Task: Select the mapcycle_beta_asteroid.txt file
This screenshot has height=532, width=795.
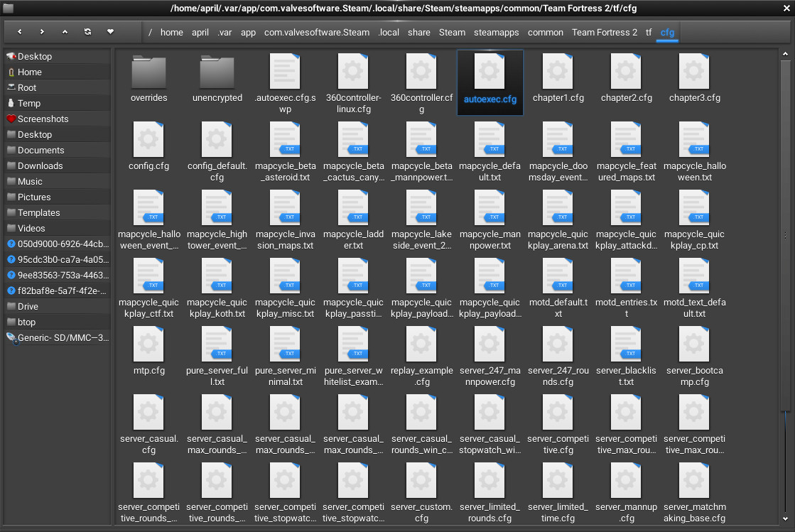Action: 285,152
